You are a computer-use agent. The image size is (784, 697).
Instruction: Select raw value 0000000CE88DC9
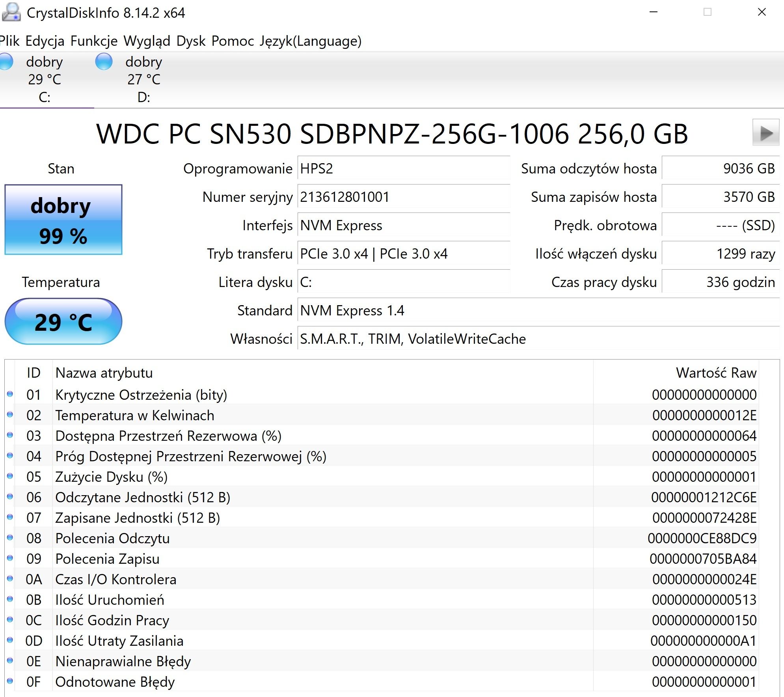[x=702, y=538]
